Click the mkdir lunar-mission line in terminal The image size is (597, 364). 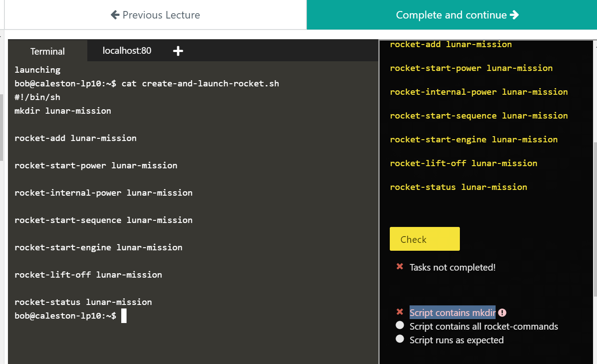(63, 111)
